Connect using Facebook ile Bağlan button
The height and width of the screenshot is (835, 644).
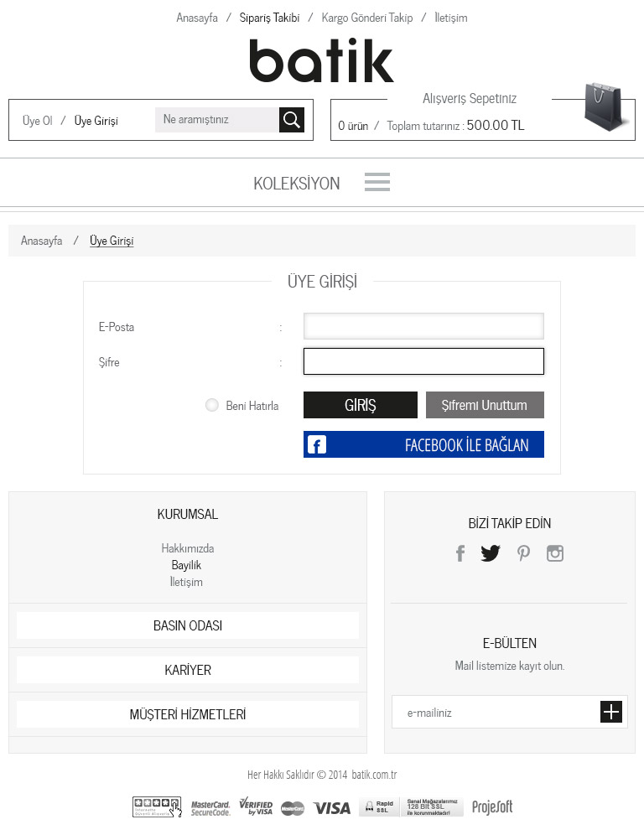tap(423, 444)
